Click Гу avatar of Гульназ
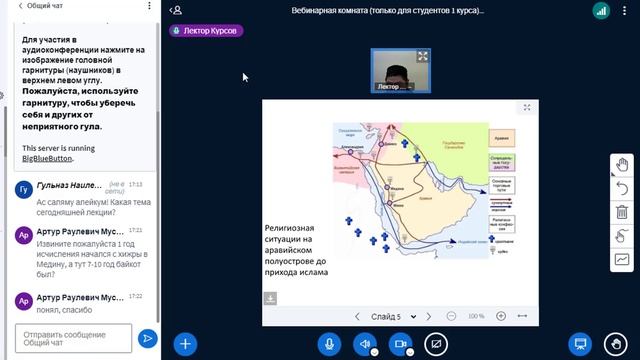 [24, 189]
